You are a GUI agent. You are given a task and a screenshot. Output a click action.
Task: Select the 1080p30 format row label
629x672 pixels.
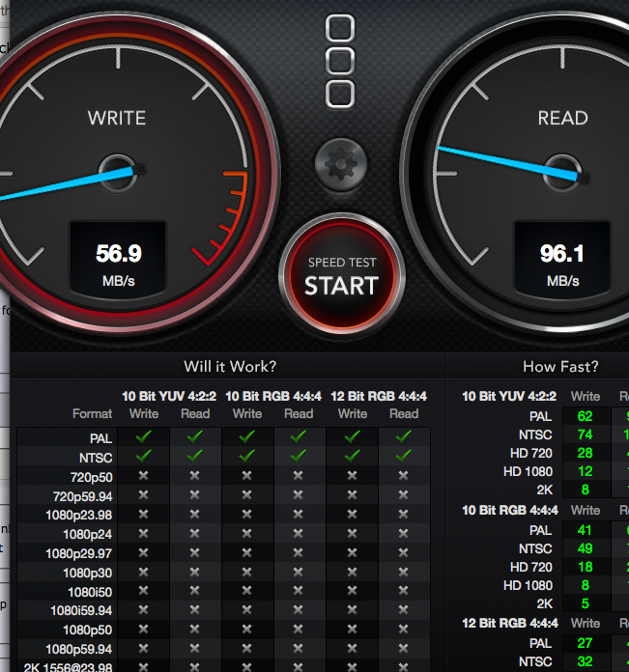pos(88,573)
